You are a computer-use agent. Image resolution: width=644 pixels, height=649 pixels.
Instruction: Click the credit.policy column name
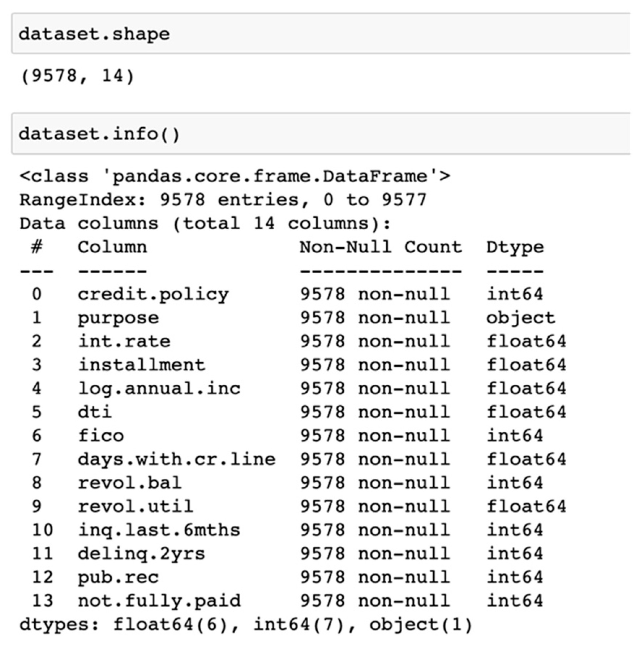coord(153,294)
